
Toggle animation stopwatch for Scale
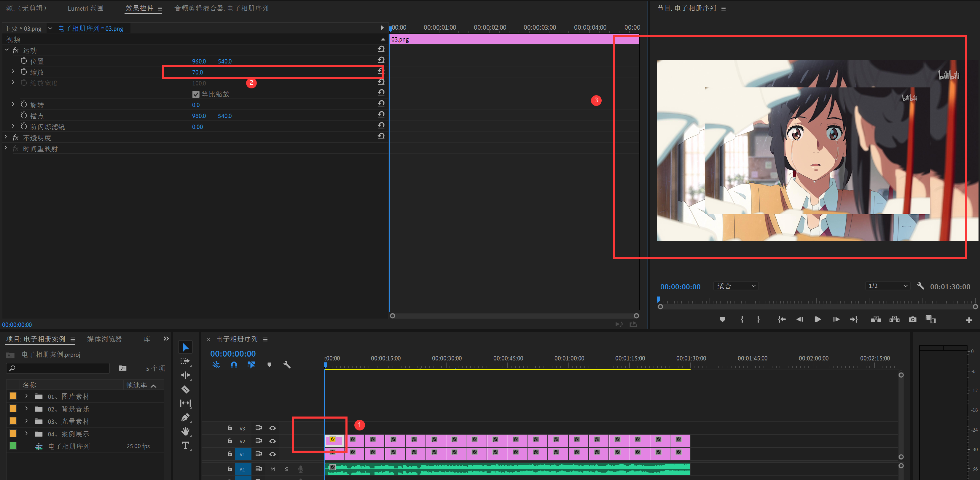[24, 71]
